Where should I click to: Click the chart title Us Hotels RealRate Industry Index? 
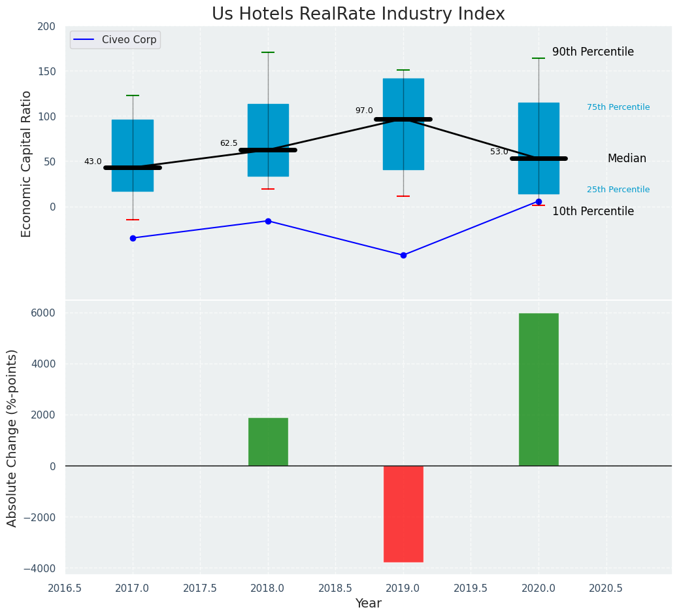[x=358, y=14]
